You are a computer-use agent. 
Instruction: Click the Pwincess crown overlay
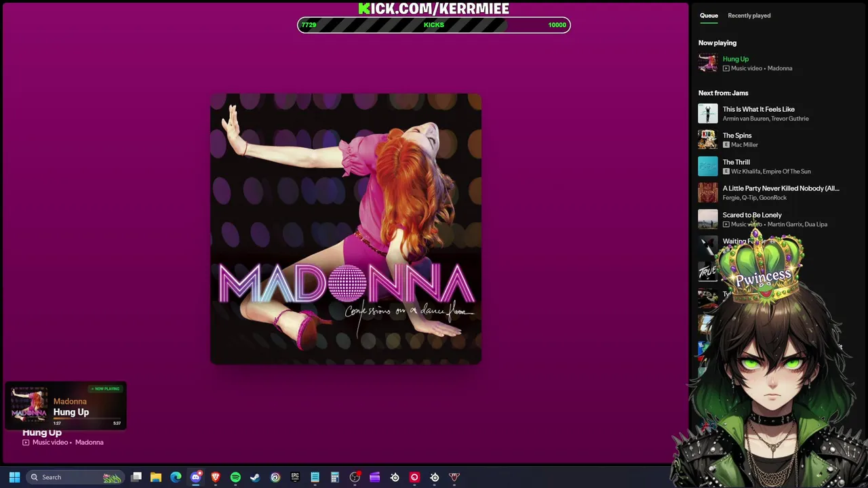[x=761, y=268]
